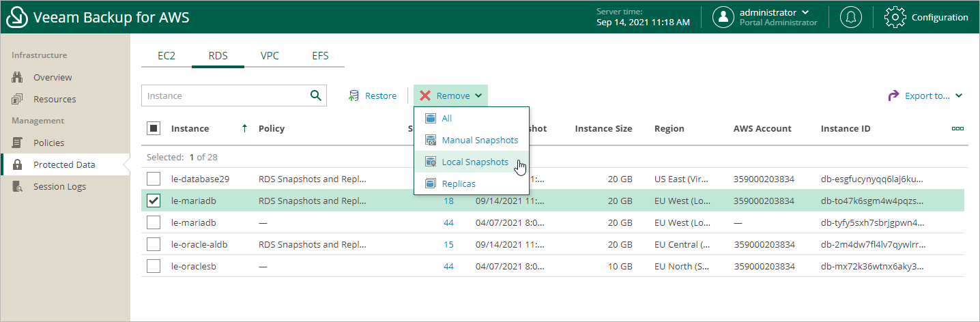Click the Session Logs sidebar icon
980x322 pixels.
(x=18, y=186)
